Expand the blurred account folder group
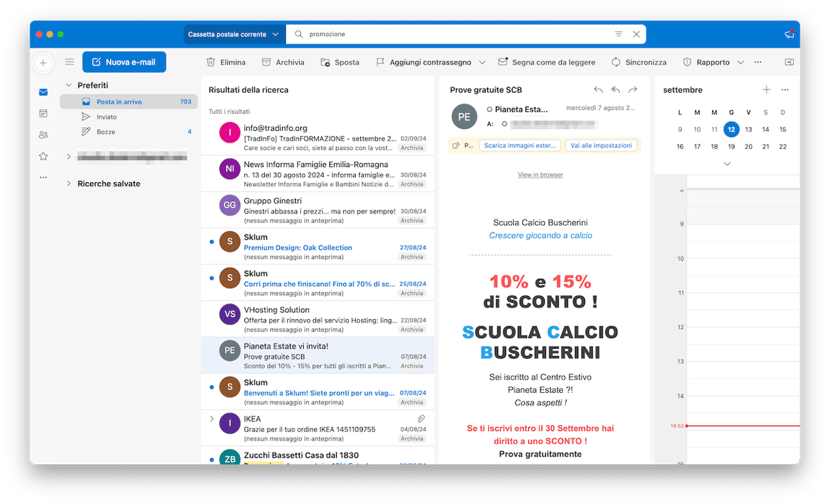 coord(68,157)
